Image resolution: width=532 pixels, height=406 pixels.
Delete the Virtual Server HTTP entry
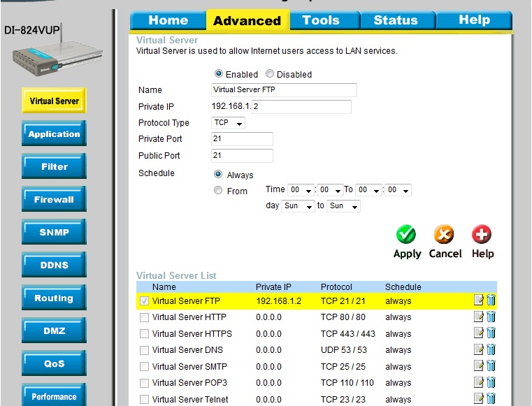[491, 317]
